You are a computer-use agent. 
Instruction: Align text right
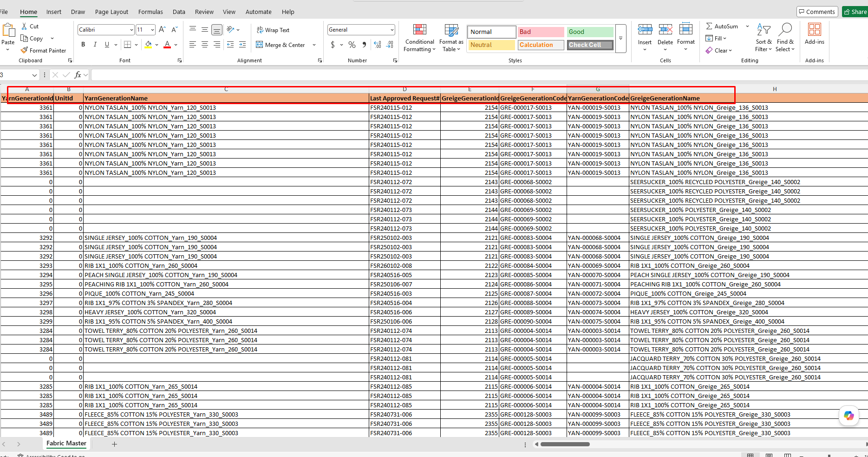pos(217,45)
